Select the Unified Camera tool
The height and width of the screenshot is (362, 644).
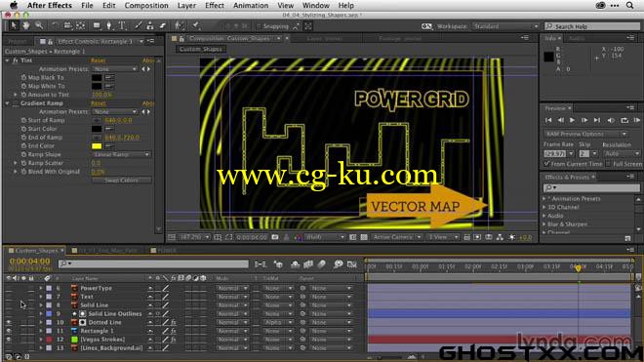tap(67, 26)
